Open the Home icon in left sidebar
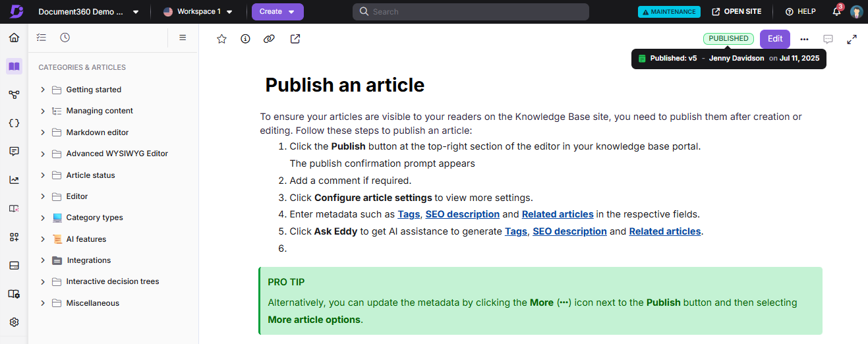This screenshot has height=344, width=868. coord(14,38)
